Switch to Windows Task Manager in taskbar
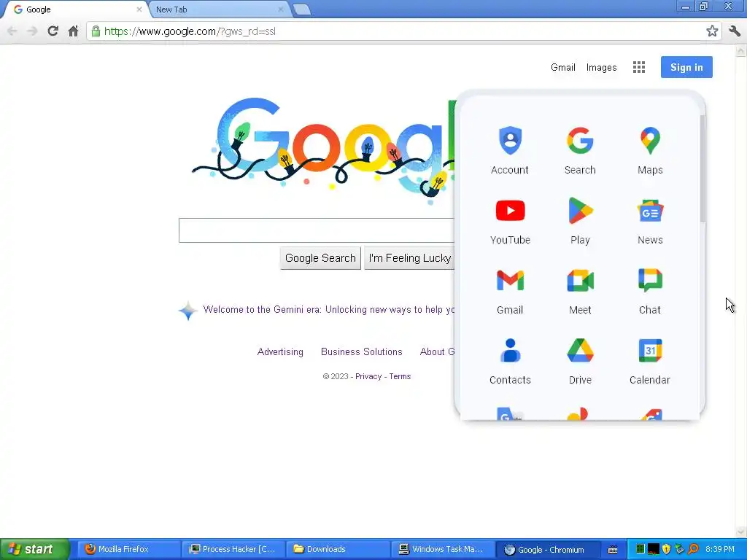Image resolution: width=747 pixels, height=560 pixels. 442,549
